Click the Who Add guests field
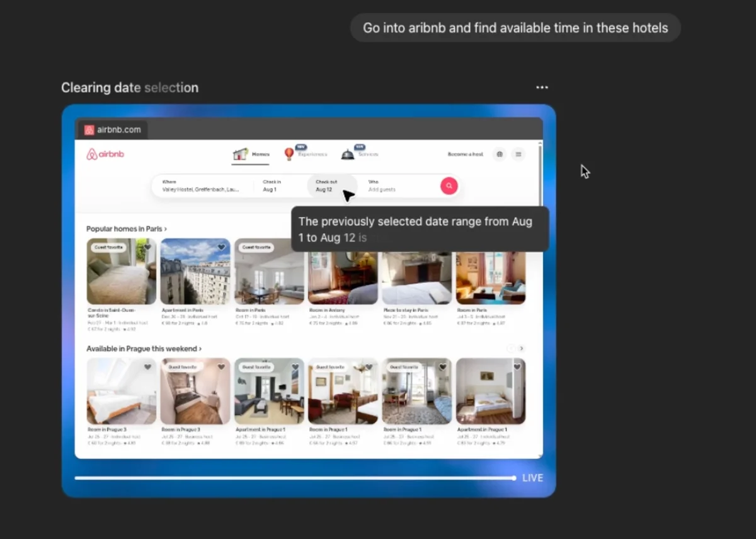This screenshot has height=539, width=756. 400,186
